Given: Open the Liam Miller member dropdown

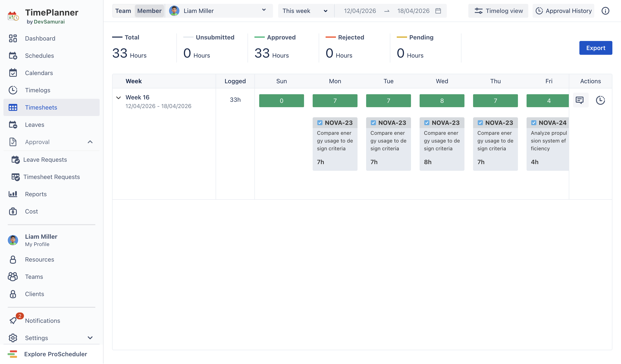Looking at the screenshot, I should click(218, 11).
